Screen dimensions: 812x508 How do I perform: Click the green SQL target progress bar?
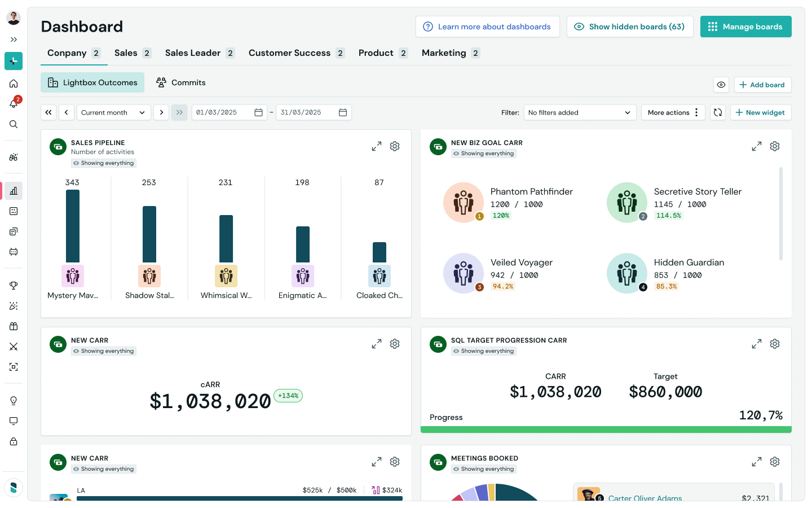606,430
